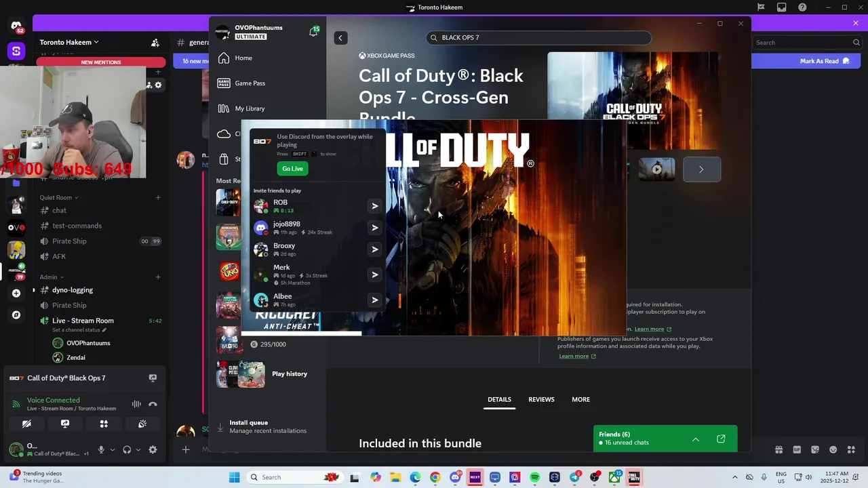Open Discord soundboard
The width and height of the screenshot is (868, 488).
142,424
